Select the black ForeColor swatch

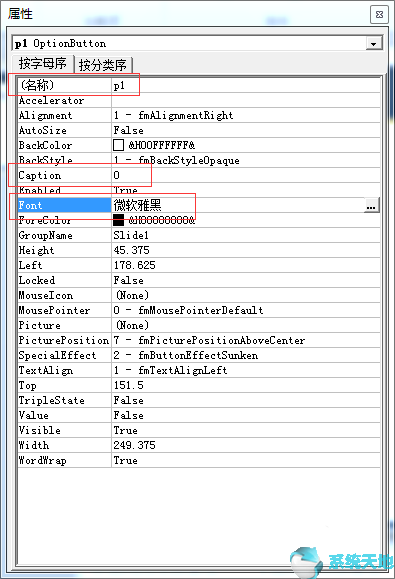click(x=118, y=220)
